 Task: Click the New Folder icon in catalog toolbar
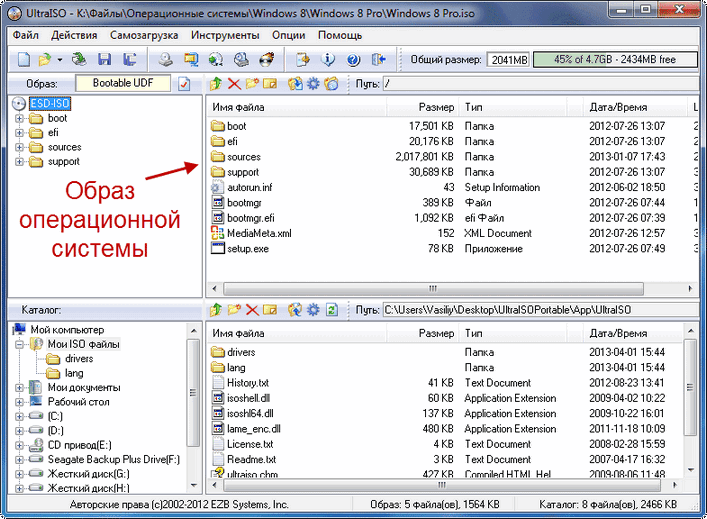pyautogui.click(x=234, y=310)
